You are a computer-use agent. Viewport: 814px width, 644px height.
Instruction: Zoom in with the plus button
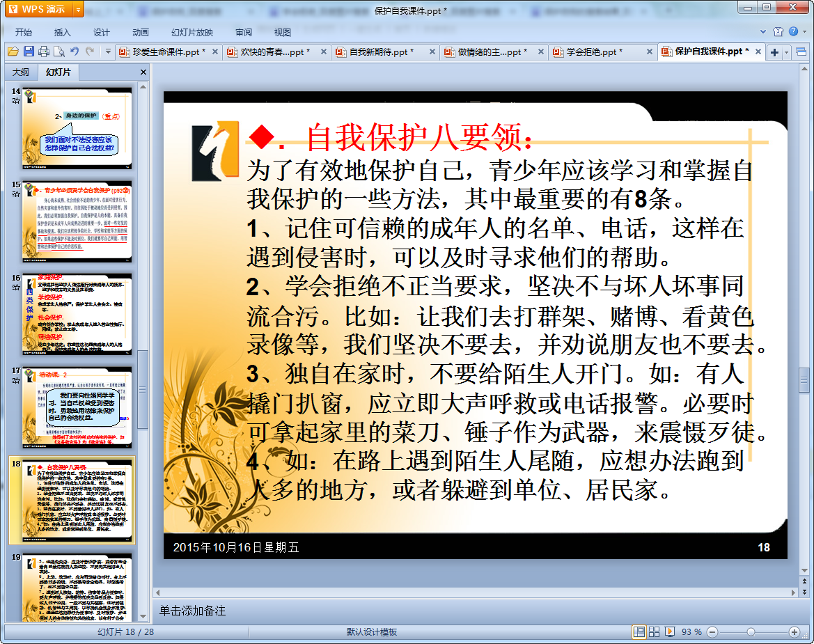(794, 631)
